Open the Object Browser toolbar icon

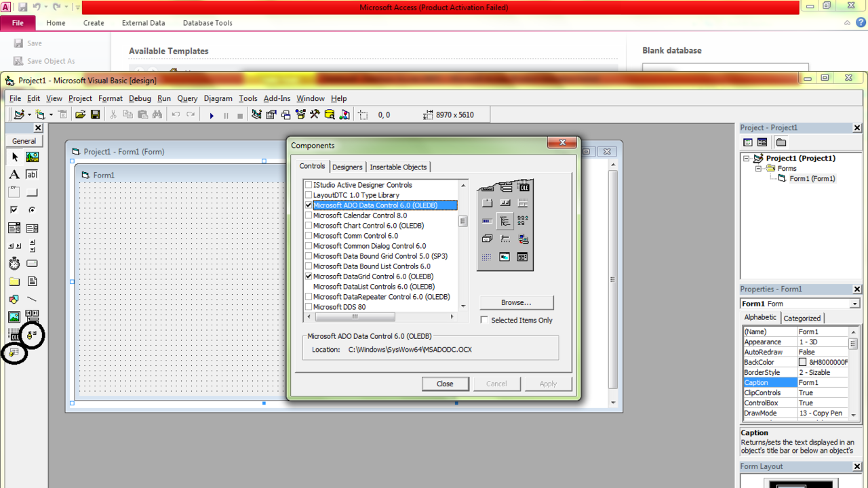click(x=300, y=115)
